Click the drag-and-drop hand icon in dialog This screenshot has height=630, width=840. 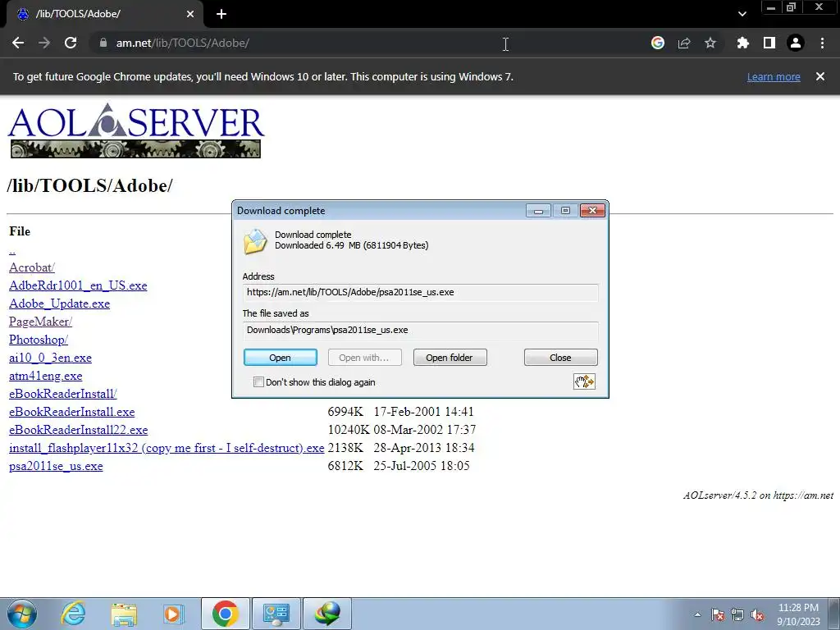[x=584, y=381]
